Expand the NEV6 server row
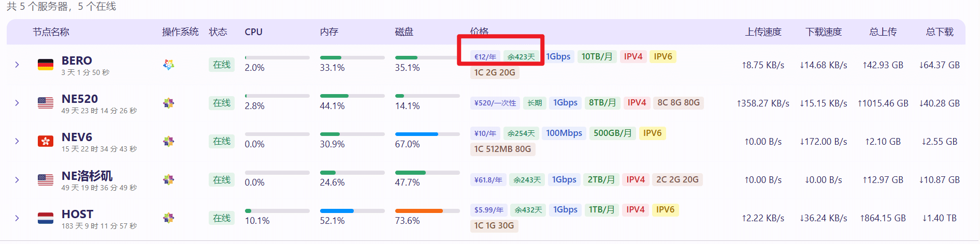980x244 pixels. point(17,141)
